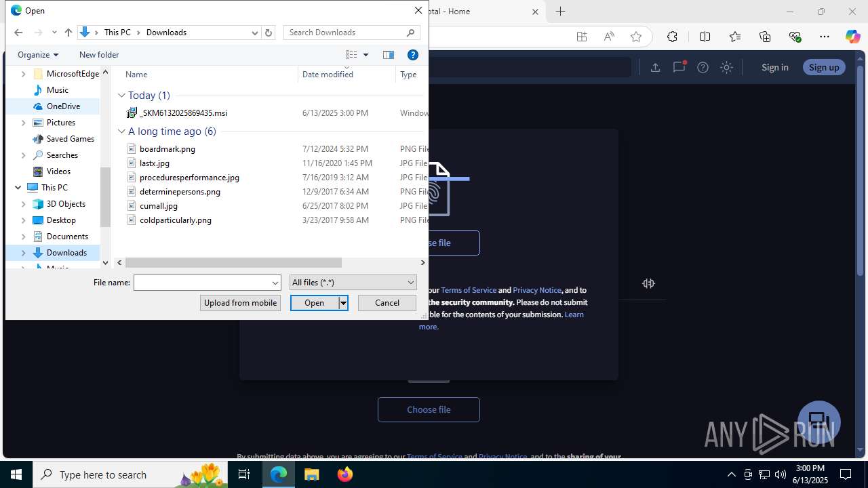Select determinepersons.png file
Image resolution: width=868 pixels, height=488 pixels.
click(180, 192)
